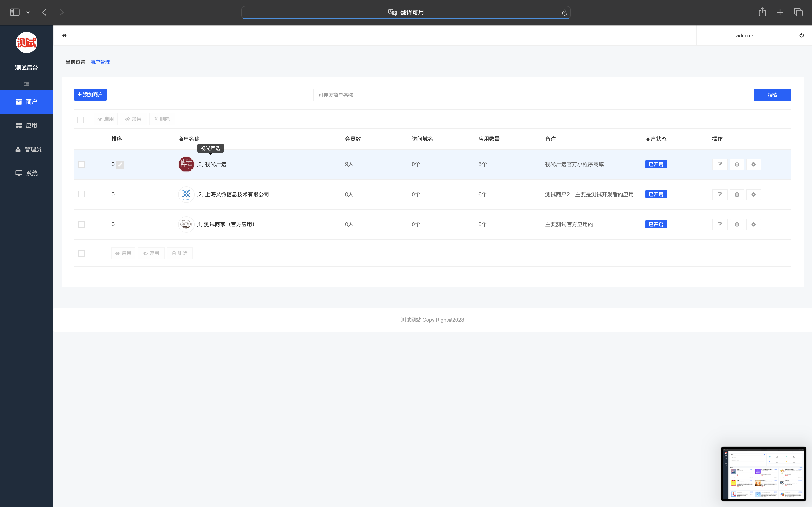Click the power logout icon
Viewport: 812px width, 507px height.
click(801, 35)
